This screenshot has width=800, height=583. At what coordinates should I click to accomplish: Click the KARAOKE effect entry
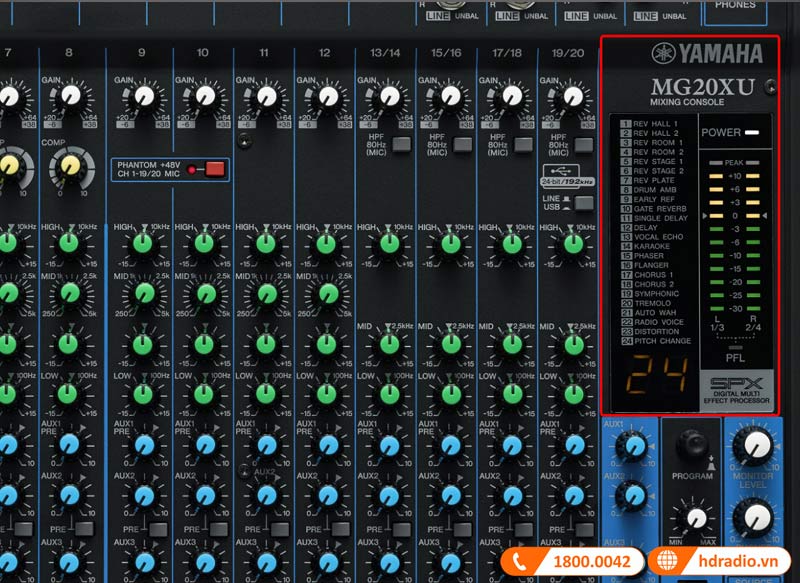[x=652, y=247]
